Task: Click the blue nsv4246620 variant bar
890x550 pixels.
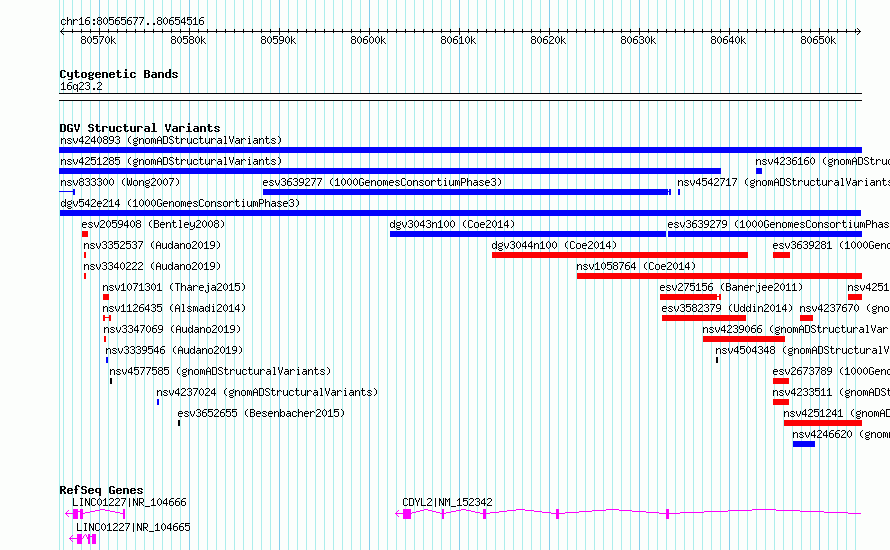Action: [x=804, y=444]
